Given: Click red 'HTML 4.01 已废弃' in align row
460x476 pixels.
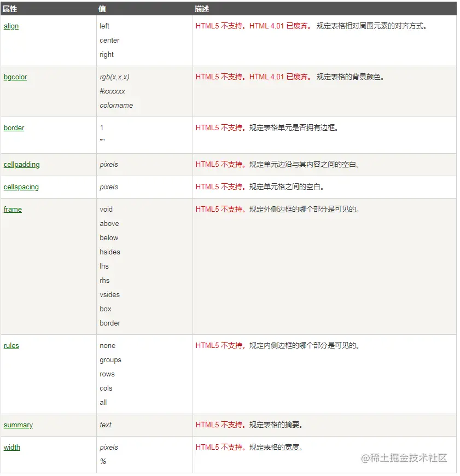Looking at the screenshot, I should (278, 26).
